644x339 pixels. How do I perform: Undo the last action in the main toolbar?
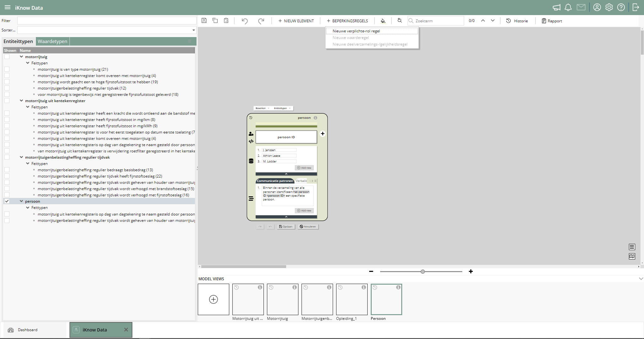pos(245,21)
